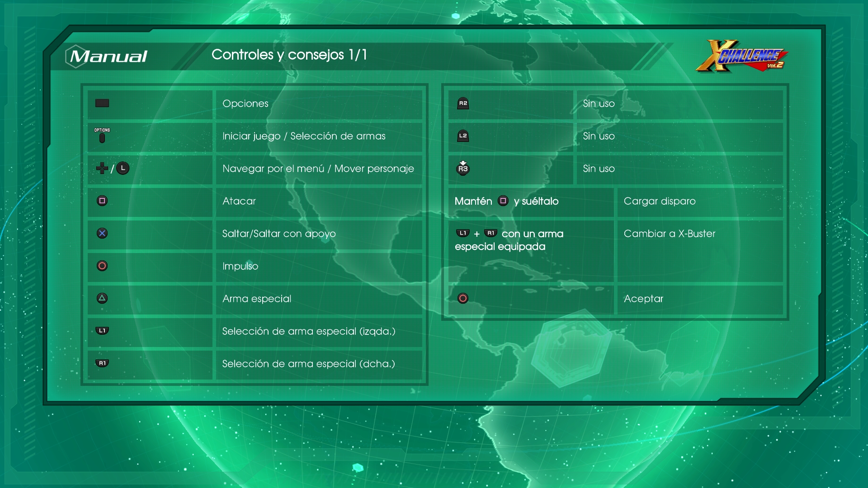The height and width of the screenshot is (488, 868).
Task: Click the circle button icon beside Impulso
Action: pos(102,266)
